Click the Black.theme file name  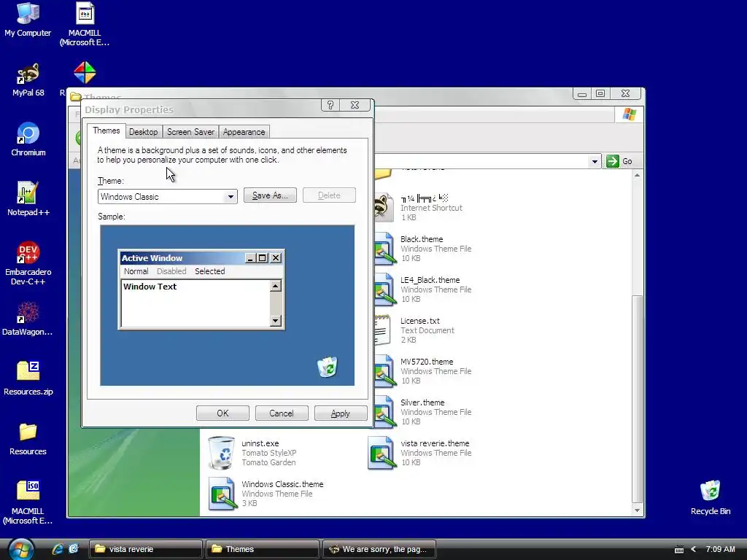click(x=422, y=239)
